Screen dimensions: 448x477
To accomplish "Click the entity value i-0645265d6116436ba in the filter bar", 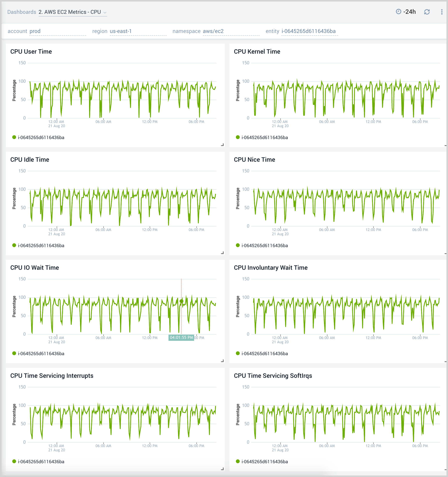I will pos(309,31).
